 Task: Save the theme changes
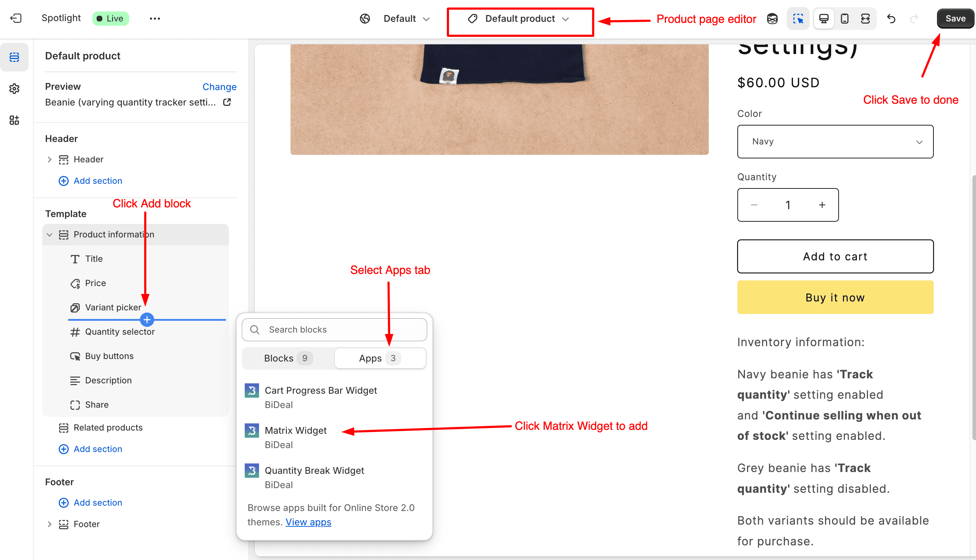pyautogui.click(x=956, y=19)
